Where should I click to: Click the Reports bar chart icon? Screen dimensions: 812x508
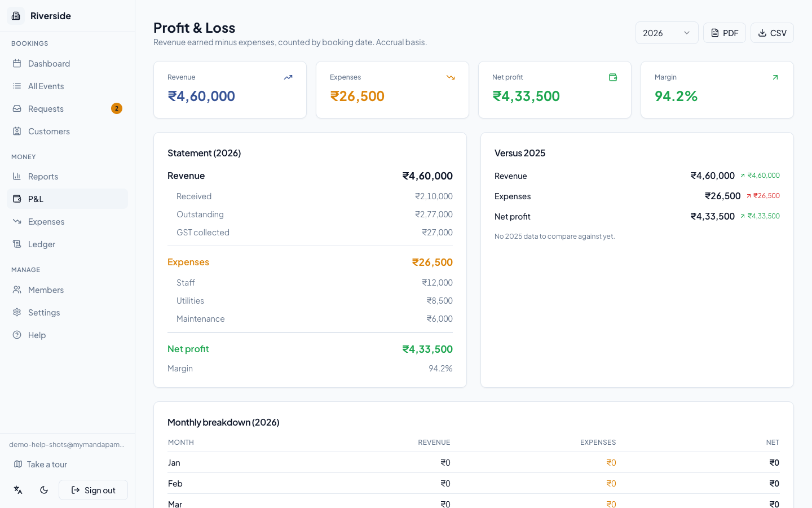coord(17,176)
